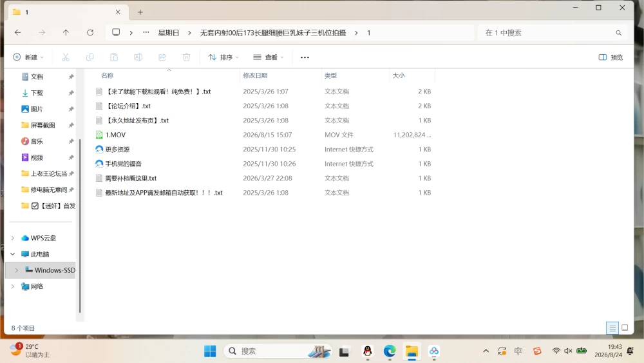644x363 pixels.
Task: Click the sidebar vertical scrollbar
Action: click(x=80, y=226)
